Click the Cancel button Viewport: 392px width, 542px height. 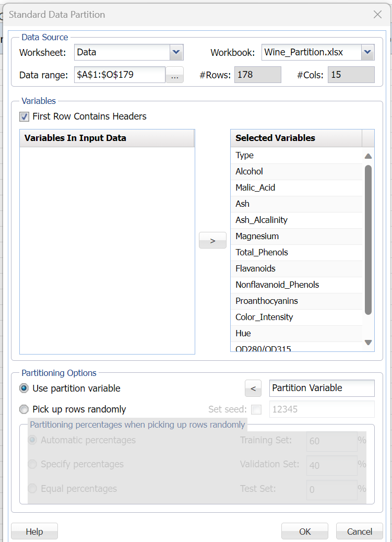[360, 532]
